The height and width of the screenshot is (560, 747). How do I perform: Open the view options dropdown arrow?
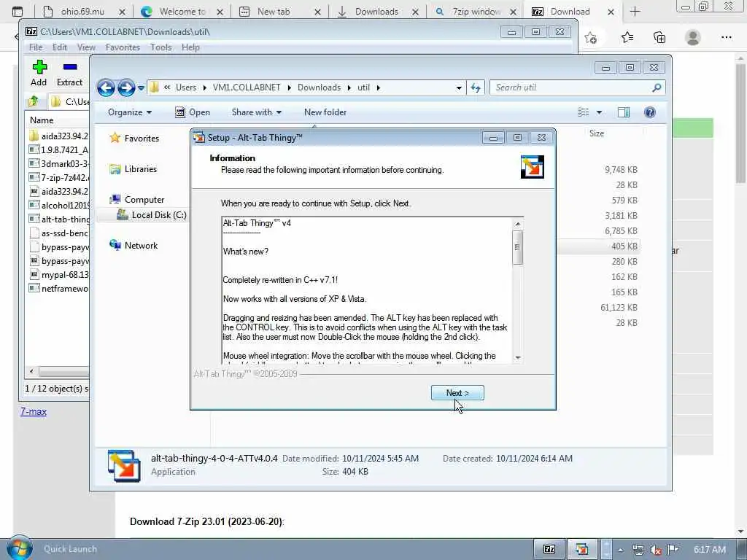pyautogui.click(x=600, y=112)
